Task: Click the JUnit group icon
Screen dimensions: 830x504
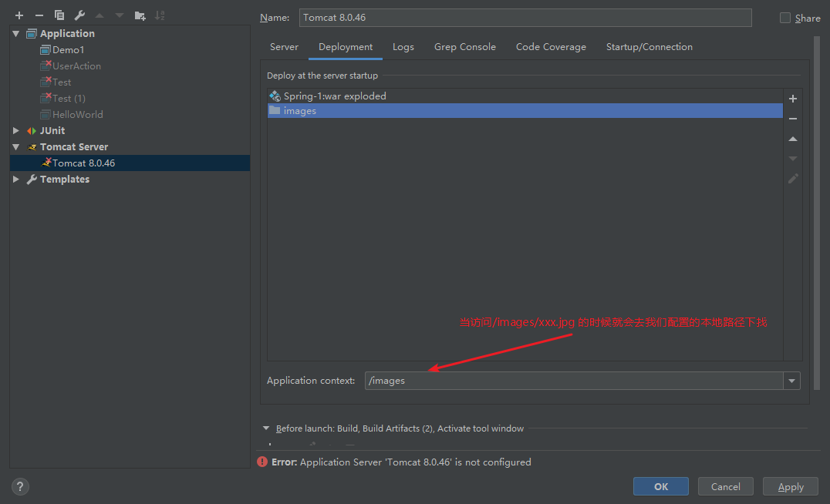Action: 32,131
